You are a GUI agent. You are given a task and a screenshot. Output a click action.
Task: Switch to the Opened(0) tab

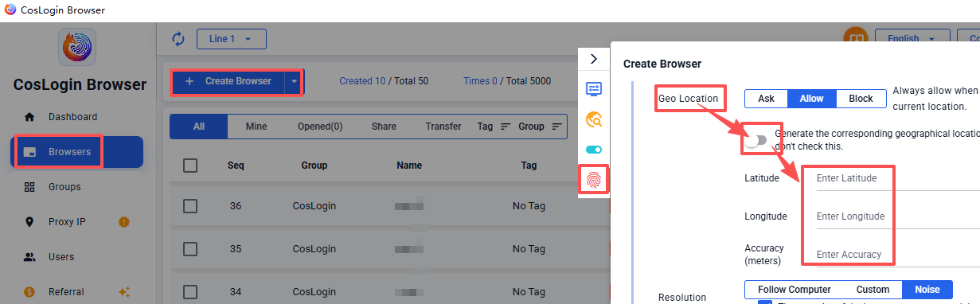pyautogui.click(x=320, y=127)
